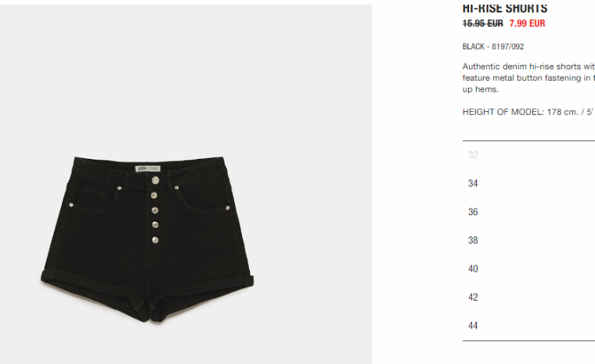Select size 44 at the list bottom
Viewport: 595px width, 364px height.
point(473,326)
